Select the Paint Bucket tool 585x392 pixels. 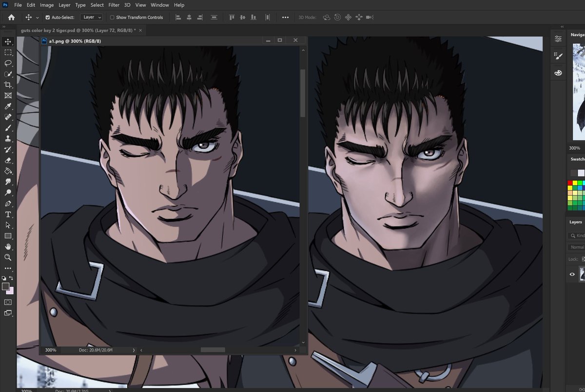(8, 171)
